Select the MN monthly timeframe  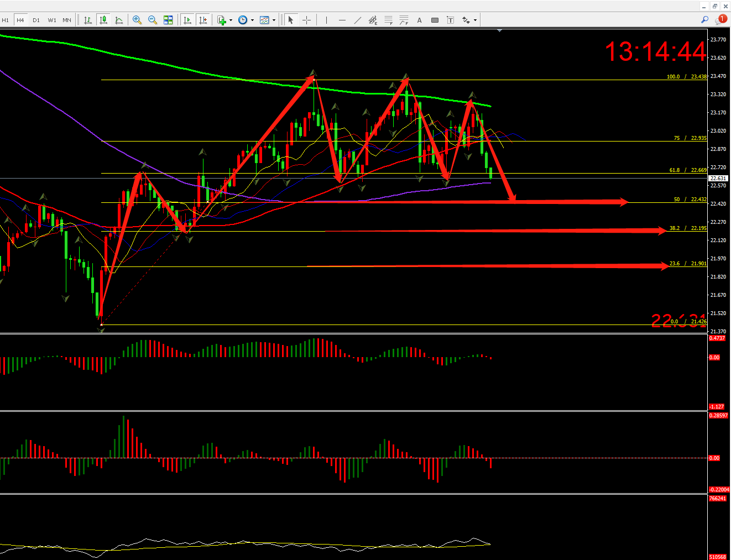(x=67, y=20)
